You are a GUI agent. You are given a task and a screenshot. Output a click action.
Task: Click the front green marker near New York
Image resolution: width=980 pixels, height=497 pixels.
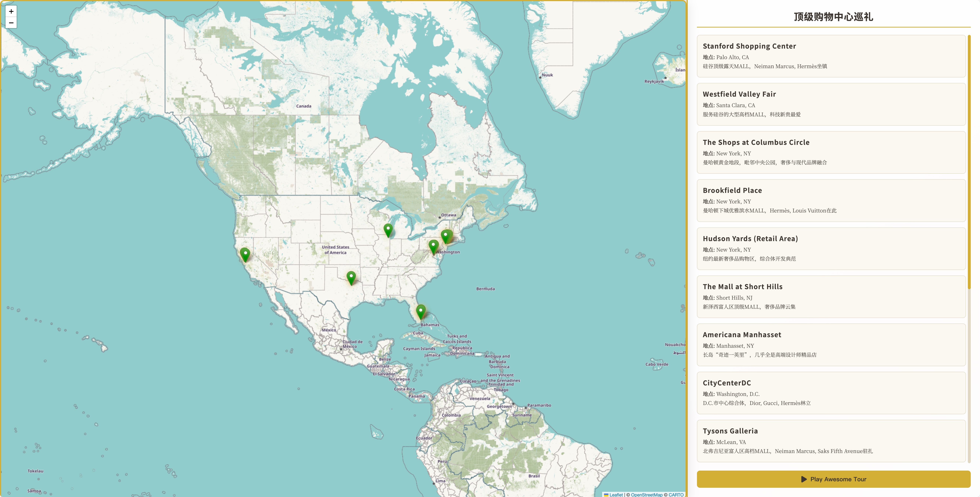(445, 237)
